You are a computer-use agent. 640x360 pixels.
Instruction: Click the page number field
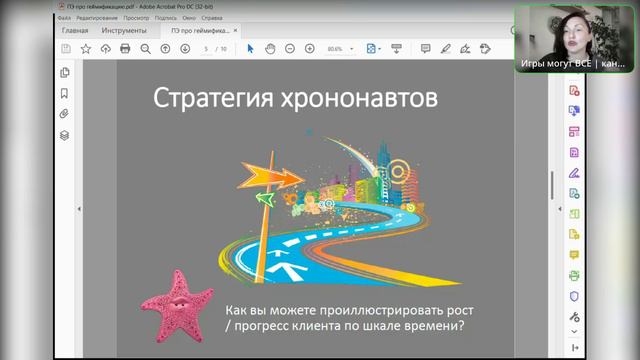[x=206, y=49]
